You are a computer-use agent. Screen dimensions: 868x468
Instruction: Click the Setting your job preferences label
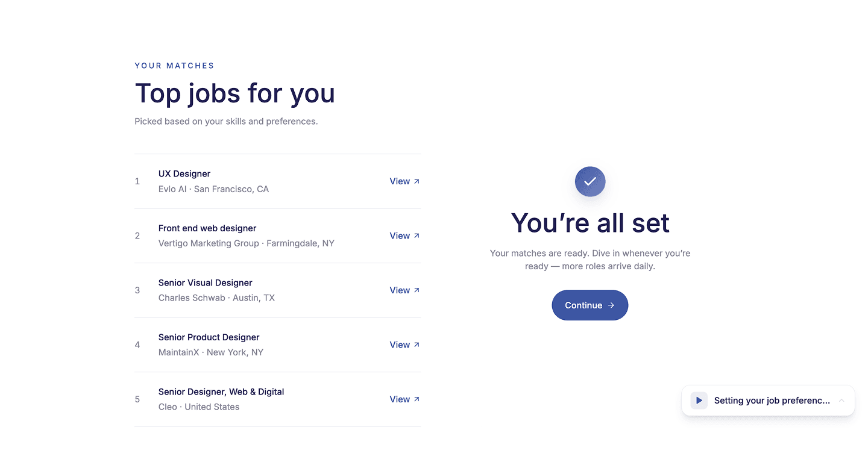[772, 401]
